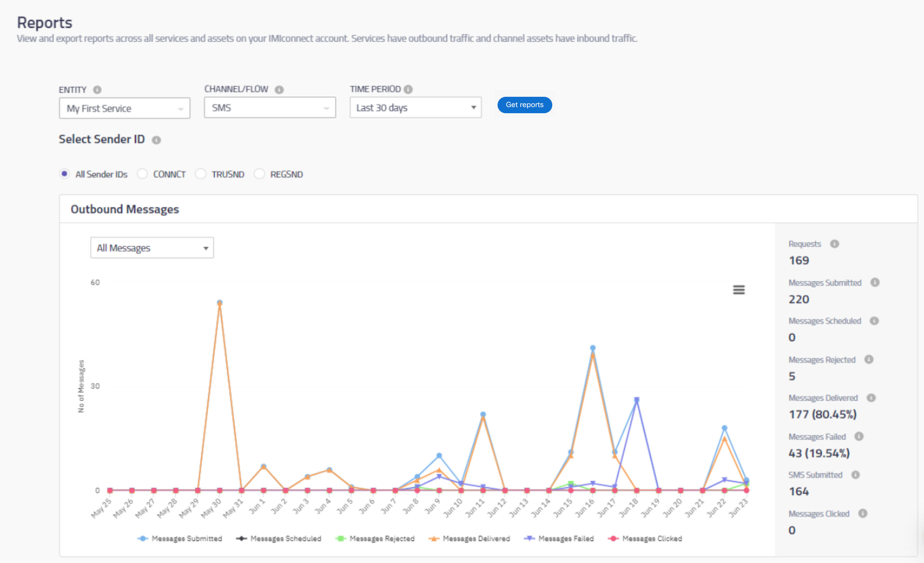Click the Messages Rejected info icon

coord(869,359)
